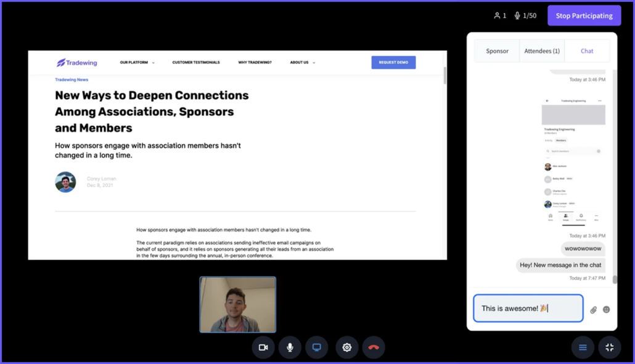Screen dimensions: 635x364
Task: Click the 'Today at 7:47 PM' timestamp
Action: (587, 278)
